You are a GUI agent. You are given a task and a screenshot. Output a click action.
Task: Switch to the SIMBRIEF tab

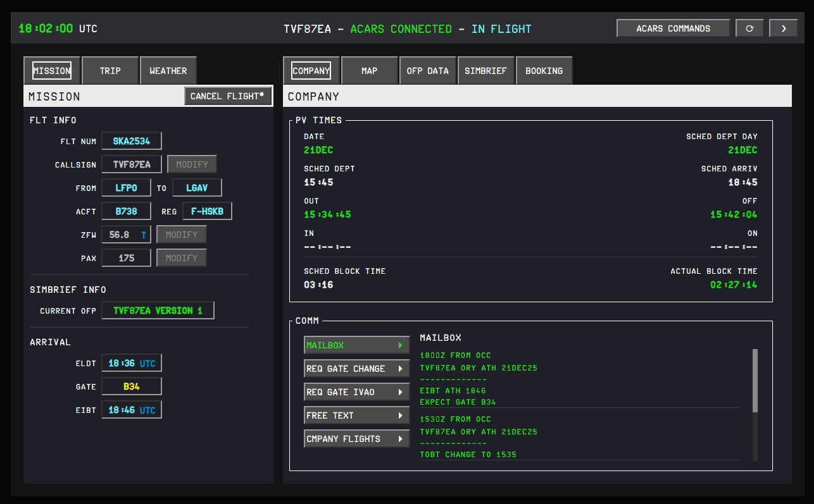485,71
